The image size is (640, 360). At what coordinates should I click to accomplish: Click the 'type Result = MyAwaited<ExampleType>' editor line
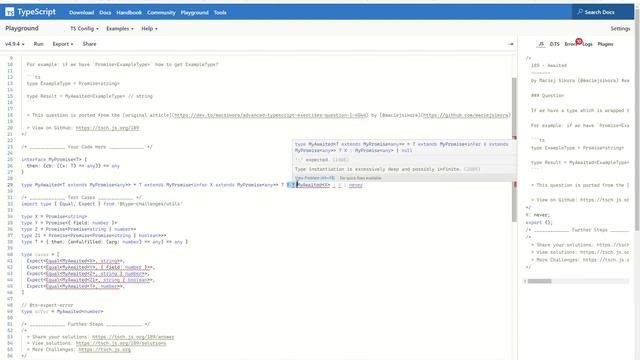point(89,96)
